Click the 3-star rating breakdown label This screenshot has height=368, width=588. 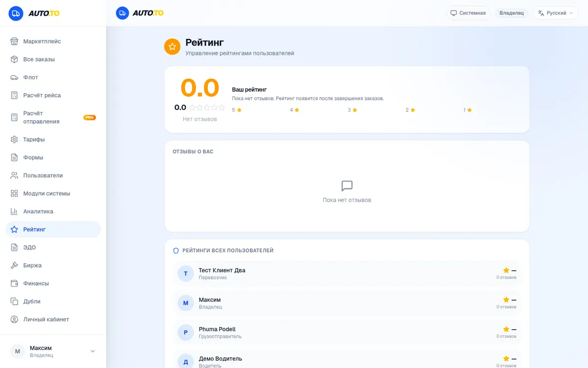[x=352, y=110]
